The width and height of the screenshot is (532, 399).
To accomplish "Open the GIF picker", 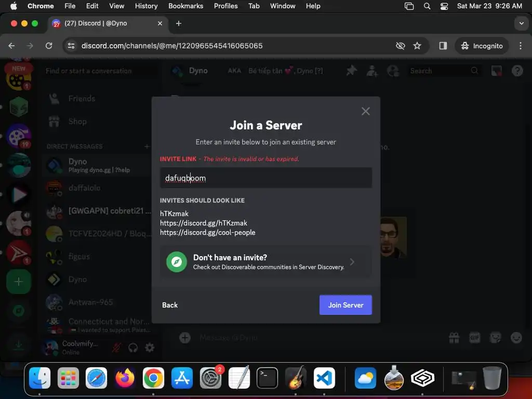I will tap(475, 338).
